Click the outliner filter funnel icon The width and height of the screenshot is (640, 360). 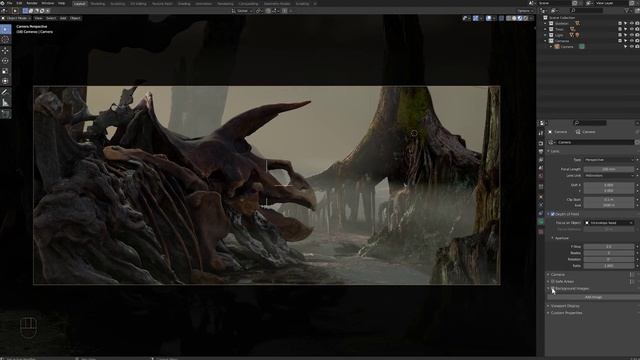[627, 11]
